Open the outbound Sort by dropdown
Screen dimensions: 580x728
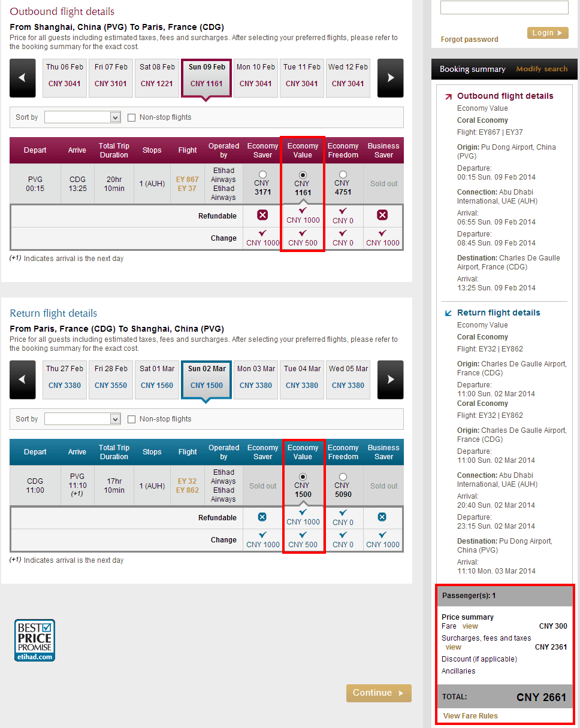(x=83, y=117)
